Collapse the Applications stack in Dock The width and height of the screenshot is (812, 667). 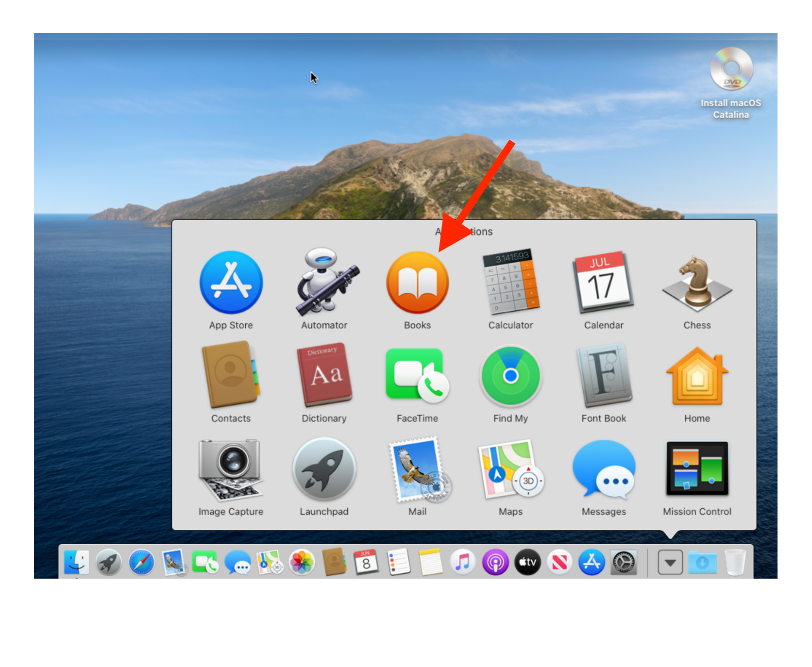[x=671, y=563]
